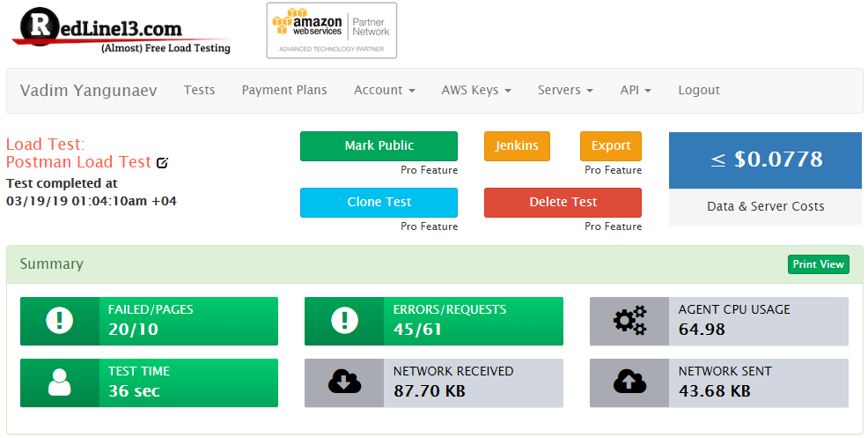Open the Account dropdown menu
Viewport: 868px width, 438px height.
(x=384, y=91)
